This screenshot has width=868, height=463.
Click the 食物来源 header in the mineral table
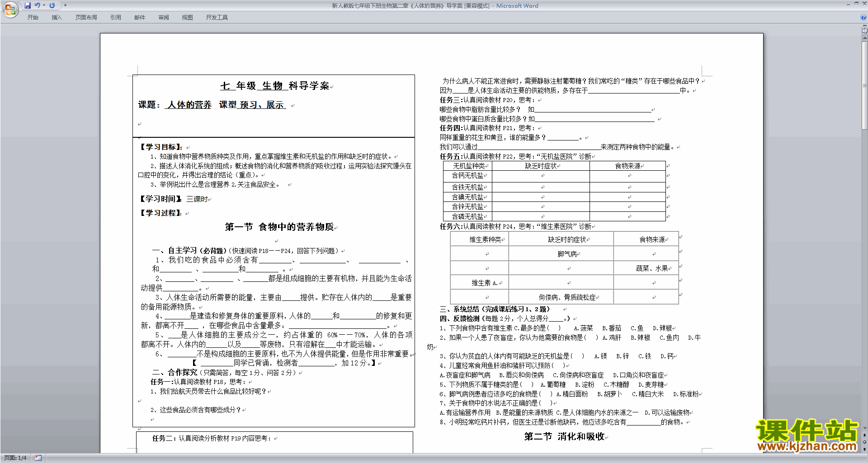(x=628, y=166)
